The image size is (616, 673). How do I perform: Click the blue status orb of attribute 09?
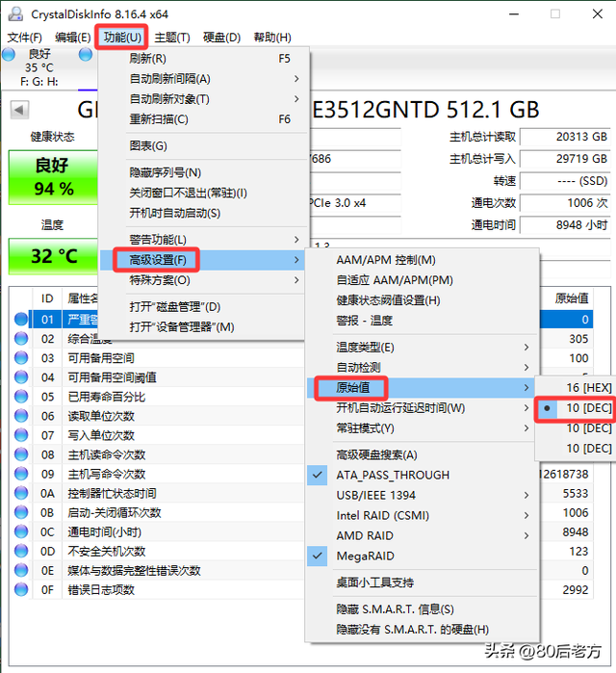tap(21, 474)
